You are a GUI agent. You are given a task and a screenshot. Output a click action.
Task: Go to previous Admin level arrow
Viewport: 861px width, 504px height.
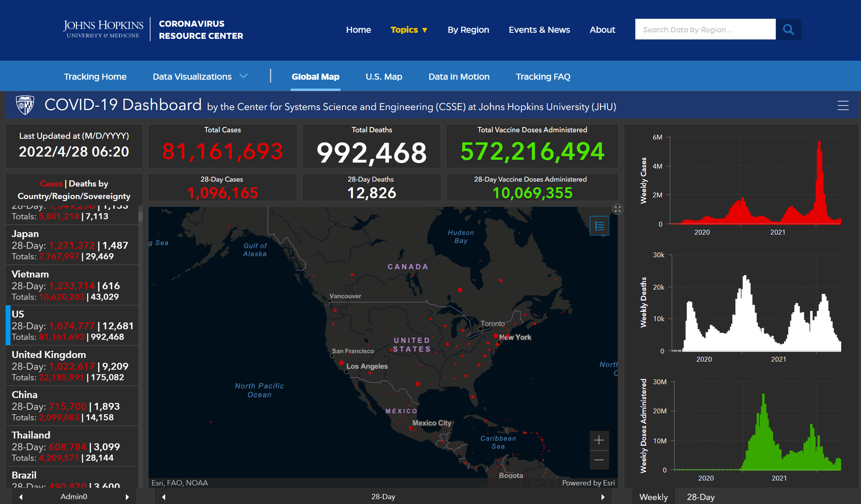[x=21, y=497]
